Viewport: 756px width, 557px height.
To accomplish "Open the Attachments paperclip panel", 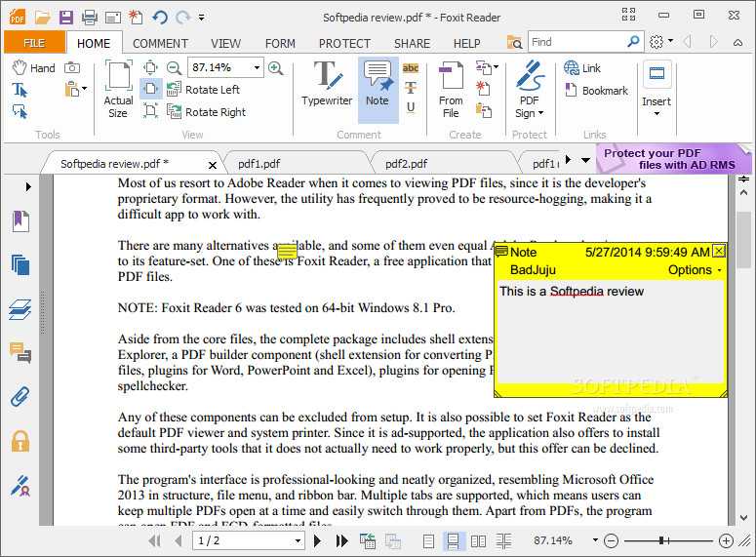I will [x=20, y=396].
